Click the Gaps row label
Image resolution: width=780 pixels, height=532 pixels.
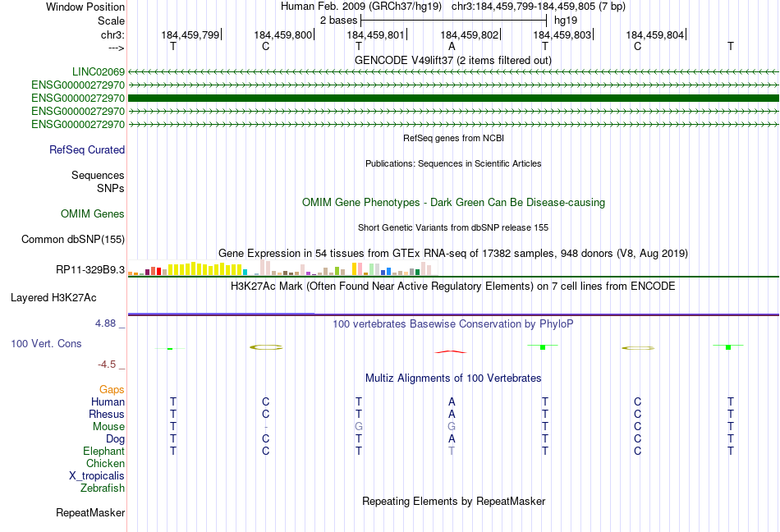coord(112,389)
